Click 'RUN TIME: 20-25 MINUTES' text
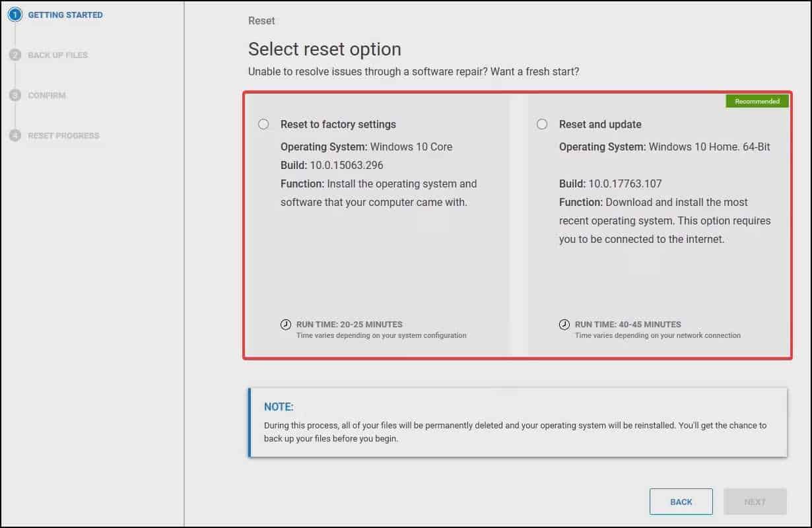The image size is (812, 528). (349, 324)
